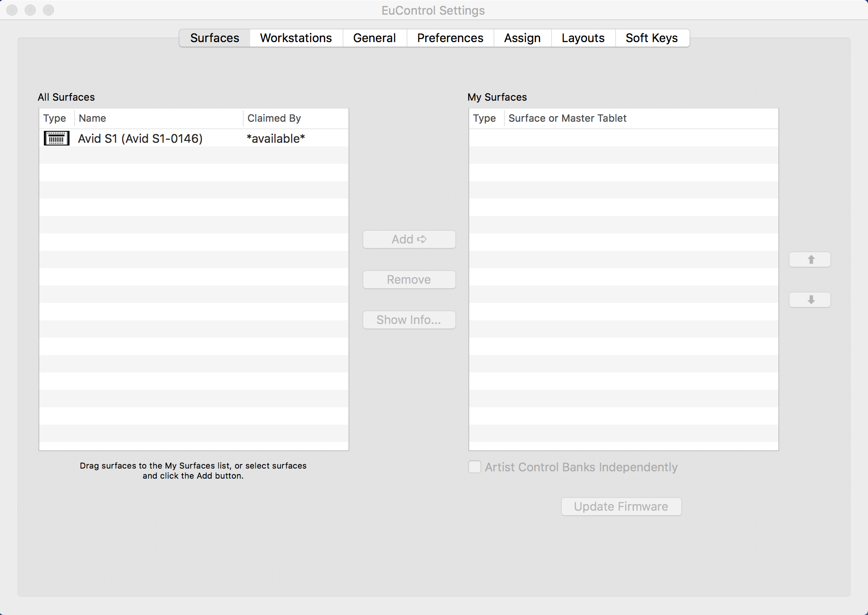Image resolution: width=868 pixels, height=615 pixels.
Task: Click the *available* claimed-by cell
Action: tap(276, 138)
